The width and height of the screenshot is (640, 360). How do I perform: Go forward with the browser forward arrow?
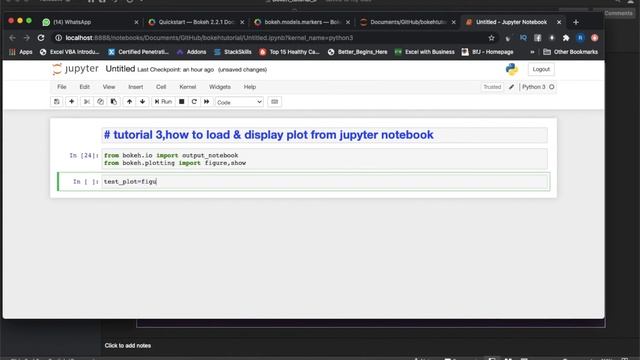point(27,38)
